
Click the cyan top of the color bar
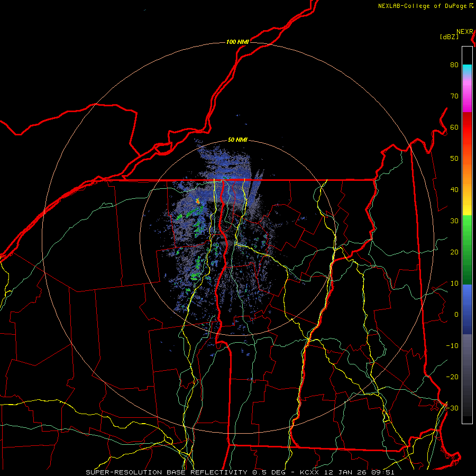click(x=467, y=69)
